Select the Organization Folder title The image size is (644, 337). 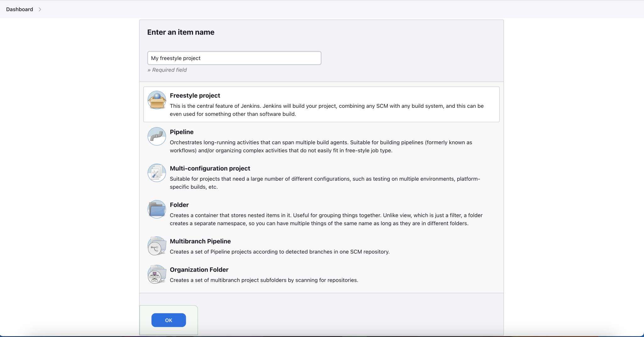point(199,269)
